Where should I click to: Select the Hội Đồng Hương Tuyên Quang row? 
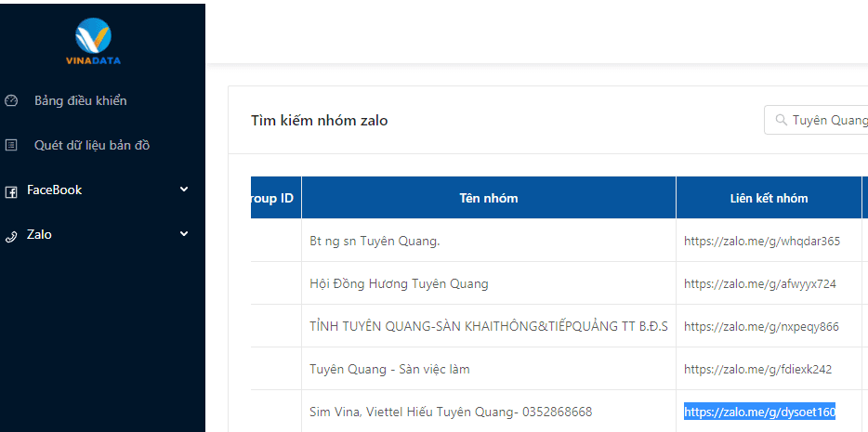click(399, 283)
